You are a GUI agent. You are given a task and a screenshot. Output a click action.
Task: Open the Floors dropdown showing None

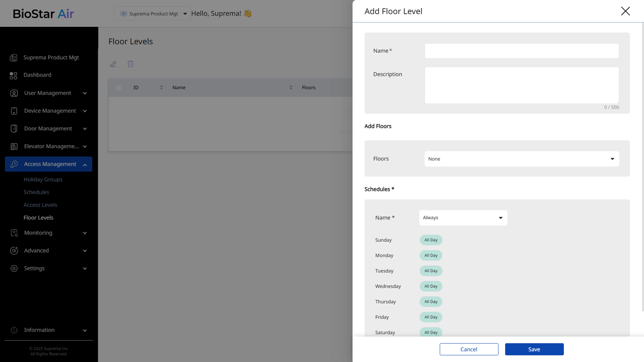pyautogui.click(x=522, y=159)
